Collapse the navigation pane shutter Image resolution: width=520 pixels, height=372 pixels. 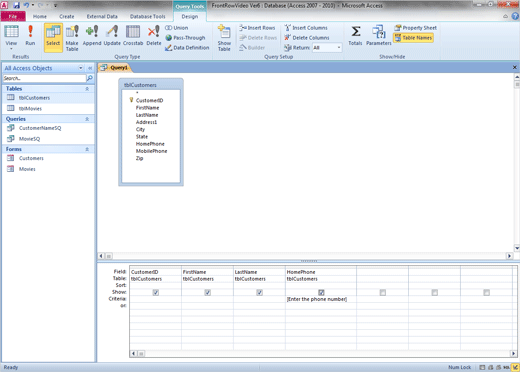click(90, 68)
